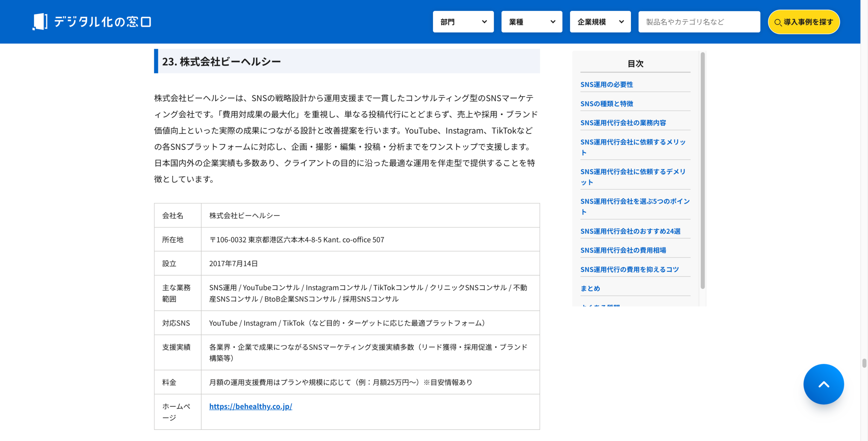Open the https://behealthy.co.jp/ homepage link
Image resolution: width=868 pixels, height=441 pixels.
click(251, 406)
